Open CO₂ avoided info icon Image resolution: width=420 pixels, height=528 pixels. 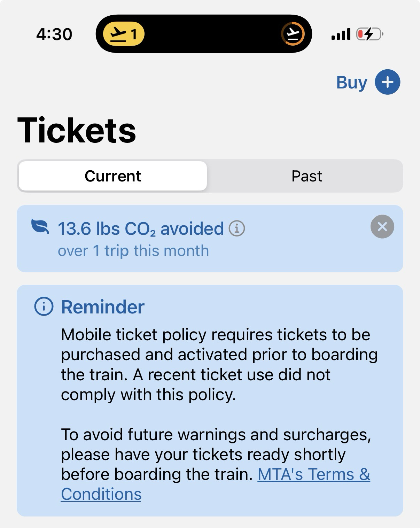click(x=237, y=229)
